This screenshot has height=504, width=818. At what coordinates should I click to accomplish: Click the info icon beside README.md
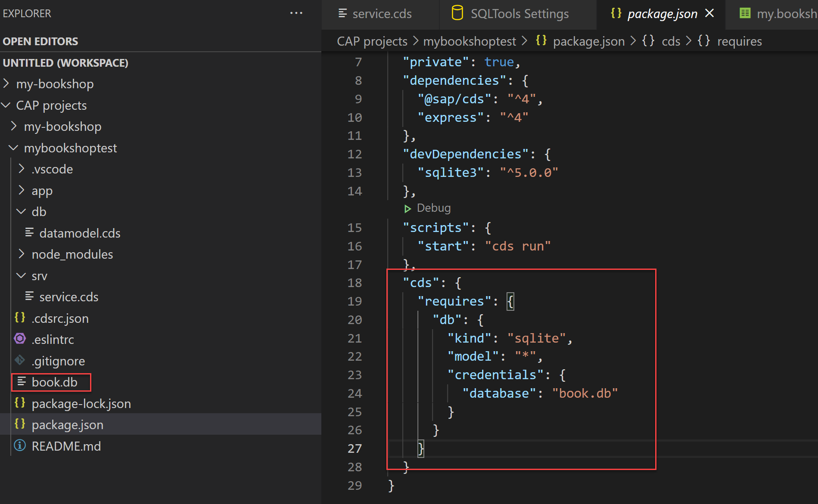(x=20, y=445)
